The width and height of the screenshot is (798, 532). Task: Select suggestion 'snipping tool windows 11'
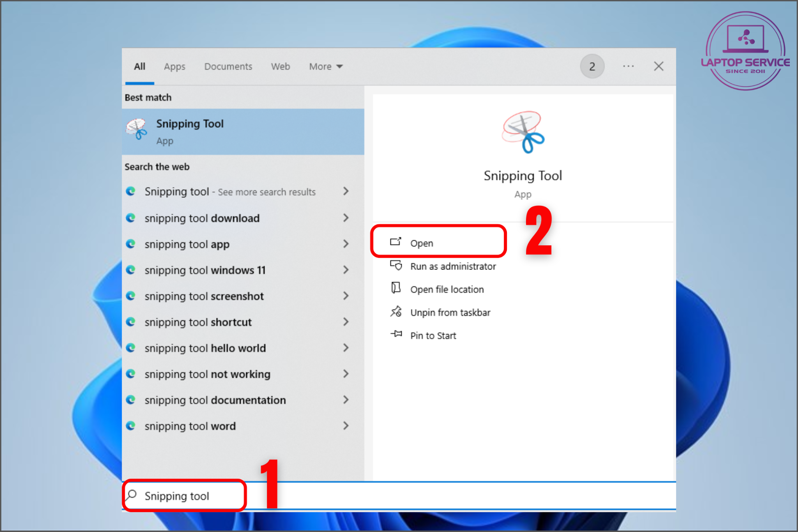coord(205,270)
